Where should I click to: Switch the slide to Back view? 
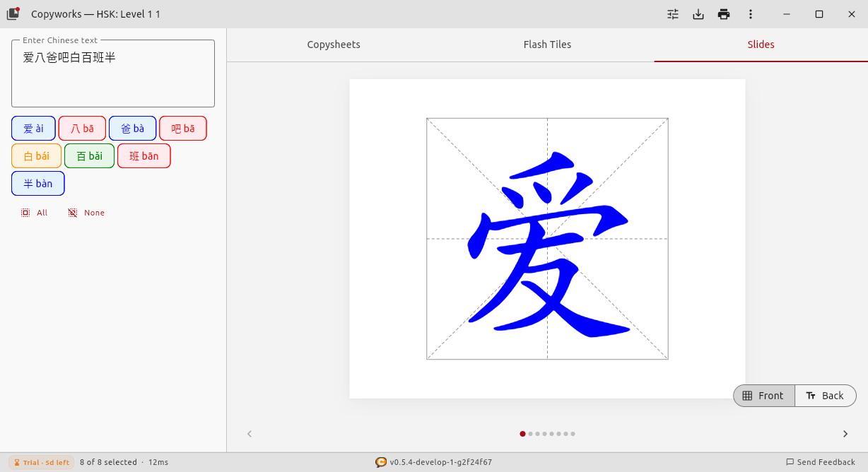pos(826,396)
